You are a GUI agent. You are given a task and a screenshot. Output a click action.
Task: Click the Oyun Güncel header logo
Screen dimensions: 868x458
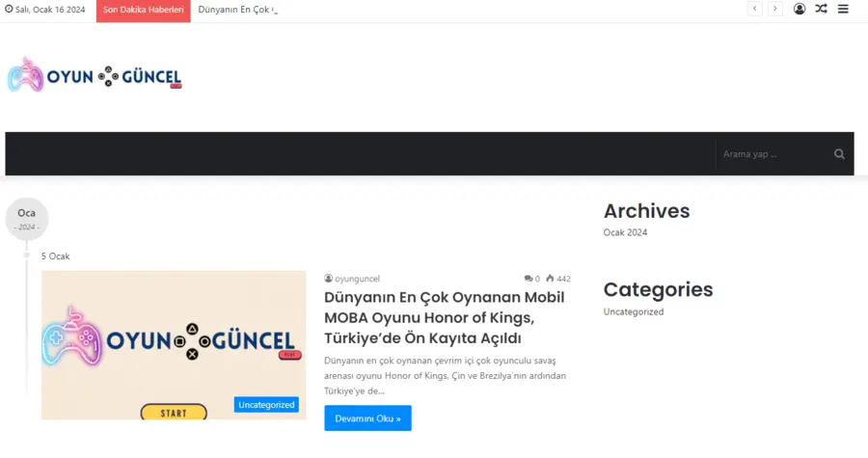(x=95, y=74)
